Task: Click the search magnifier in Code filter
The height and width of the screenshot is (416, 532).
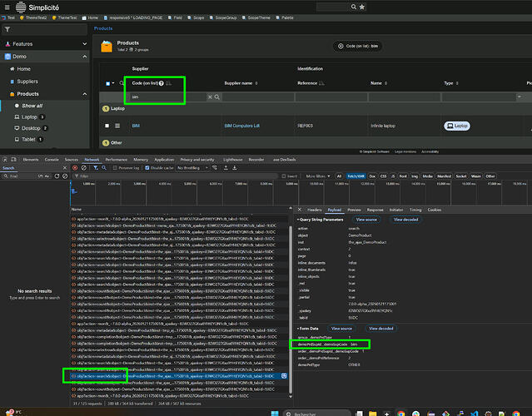Action: click(217, 97)
